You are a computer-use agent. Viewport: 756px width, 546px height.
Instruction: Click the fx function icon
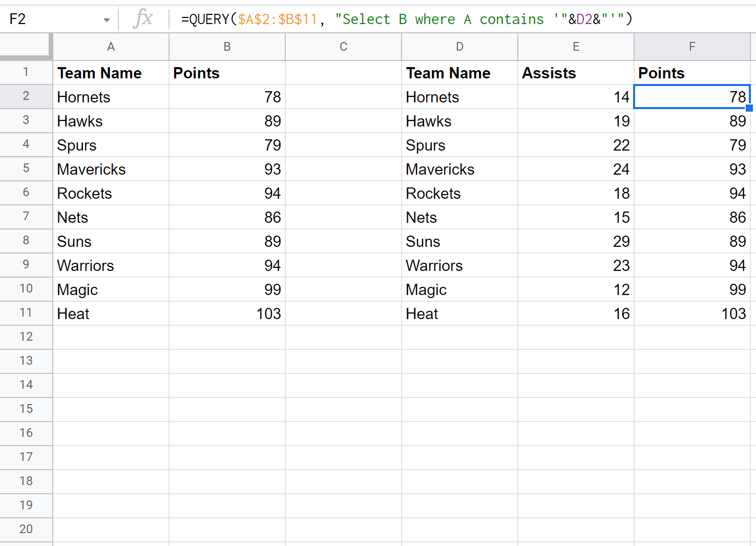click(143, 19)
